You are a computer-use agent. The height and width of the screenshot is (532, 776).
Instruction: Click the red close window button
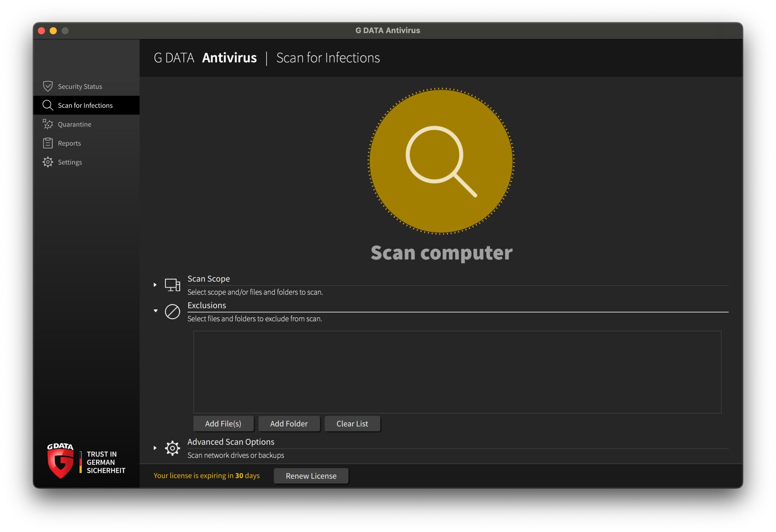coord(42,31)
